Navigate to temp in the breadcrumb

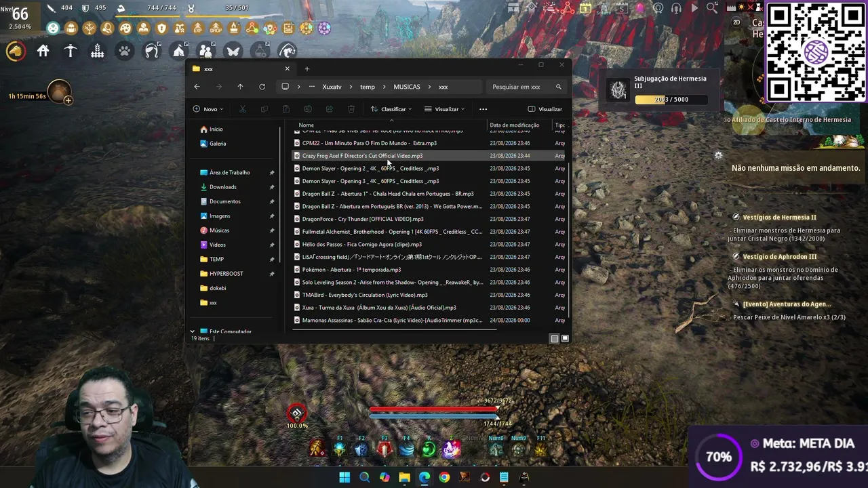point(368,87)
